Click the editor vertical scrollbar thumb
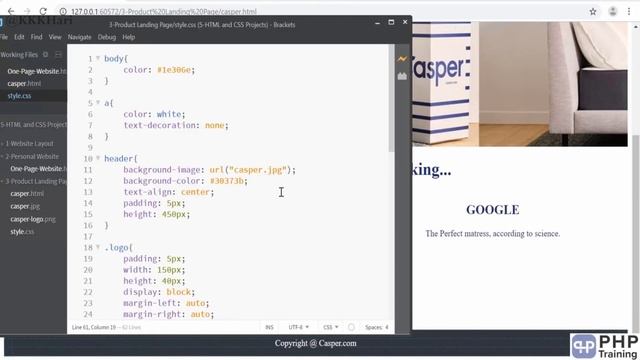The width and height of the screenshot is (640, 360). pyautogui.click(x=391, y=98)
